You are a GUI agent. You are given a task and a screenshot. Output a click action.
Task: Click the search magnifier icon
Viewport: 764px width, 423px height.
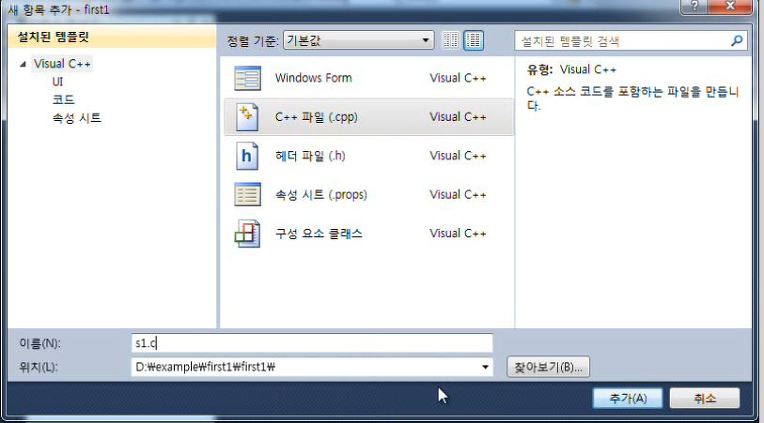[x=737, y=40]
